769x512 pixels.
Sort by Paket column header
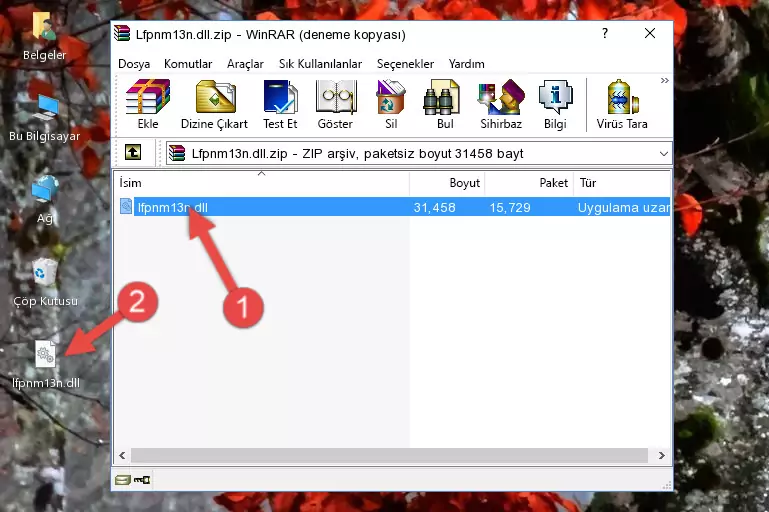click(529, 183)
